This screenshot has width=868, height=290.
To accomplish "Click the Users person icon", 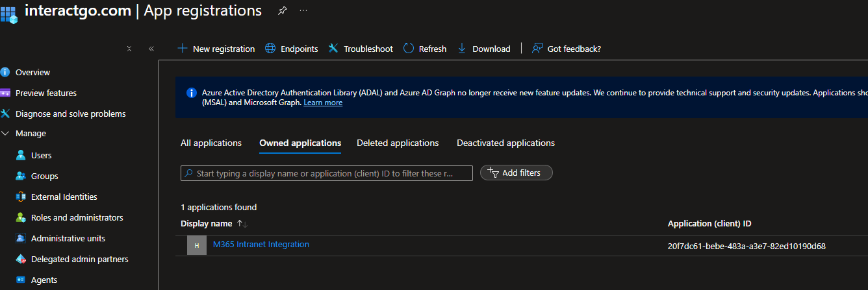I will click(x=21, y=155).
